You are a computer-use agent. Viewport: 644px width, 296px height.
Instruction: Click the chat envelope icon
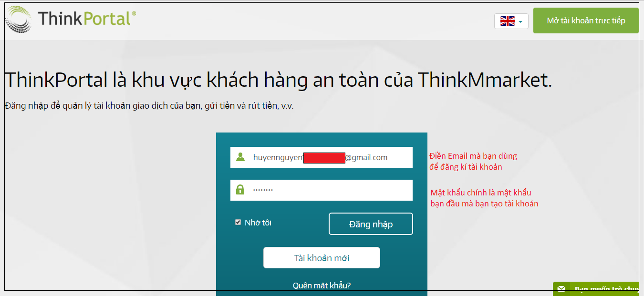pos(561,289)
